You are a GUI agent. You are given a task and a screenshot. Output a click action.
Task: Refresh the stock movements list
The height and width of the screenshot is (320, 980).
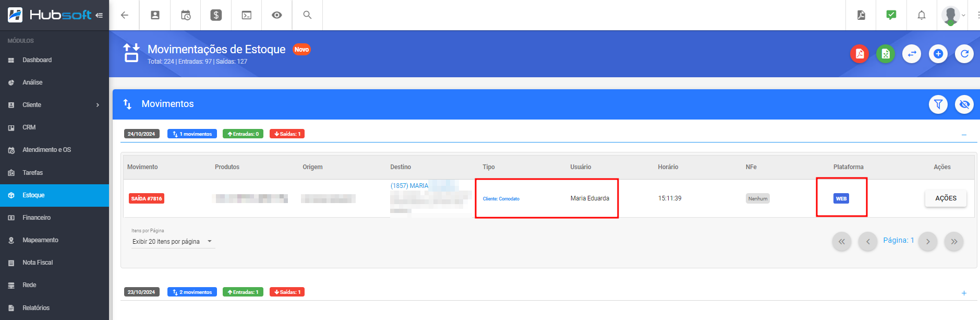pyautogui.click(x=964, y=54)
